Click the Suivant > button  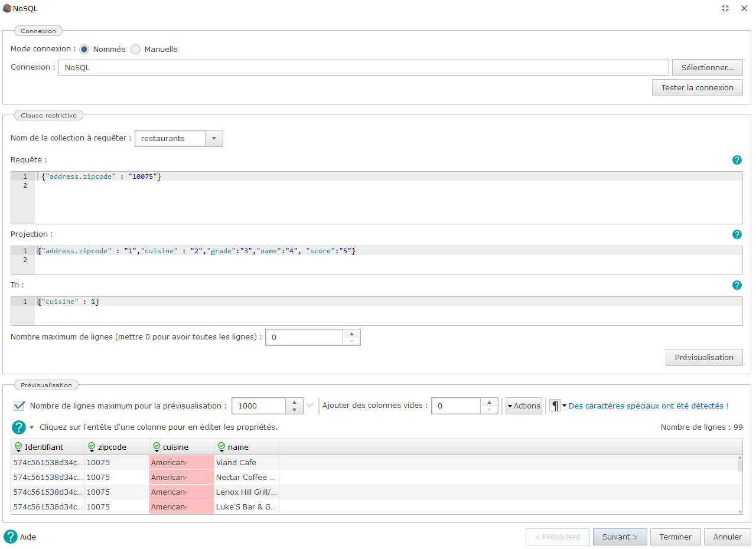tap(620, 537)
